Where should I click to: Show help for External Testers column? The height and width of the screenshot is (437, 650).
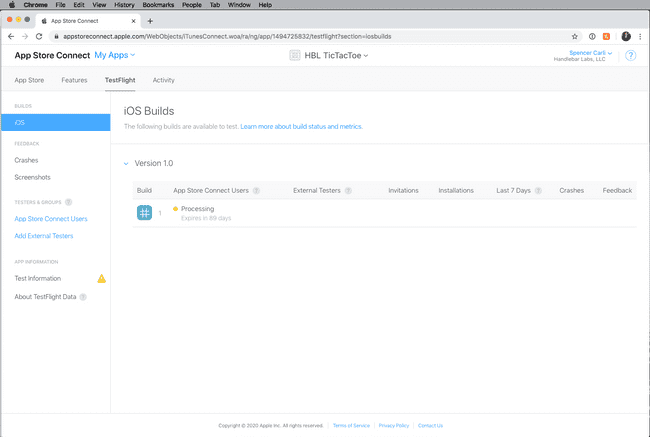point(348,191)
